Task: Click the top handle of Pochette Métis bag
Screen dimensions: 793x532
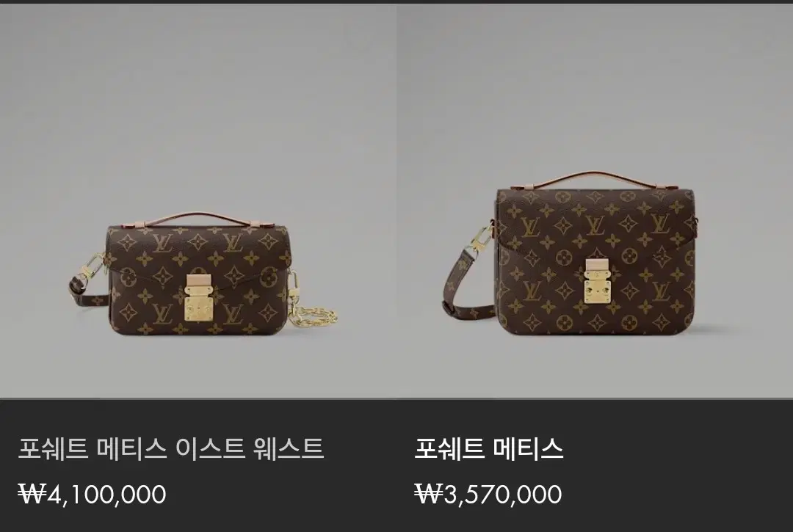Action: coord(595,180)
